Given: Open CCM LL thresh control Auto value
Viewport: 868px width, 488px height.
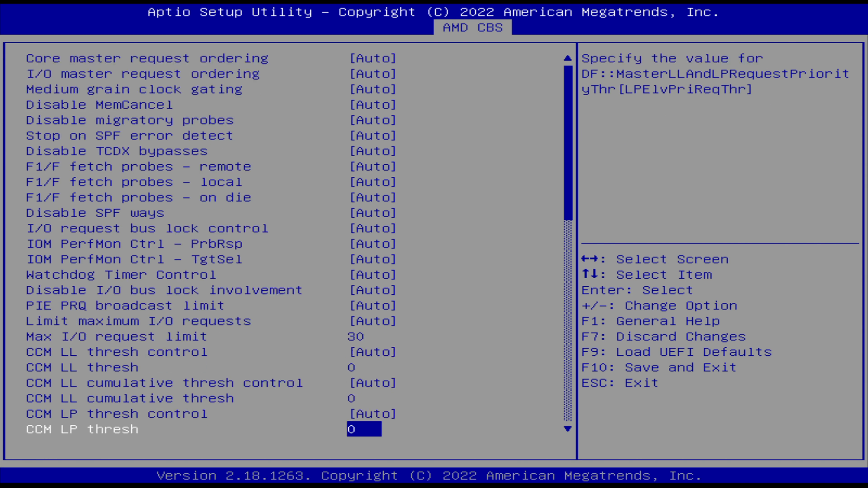Looking at the screenshot, I should [373, 352].
